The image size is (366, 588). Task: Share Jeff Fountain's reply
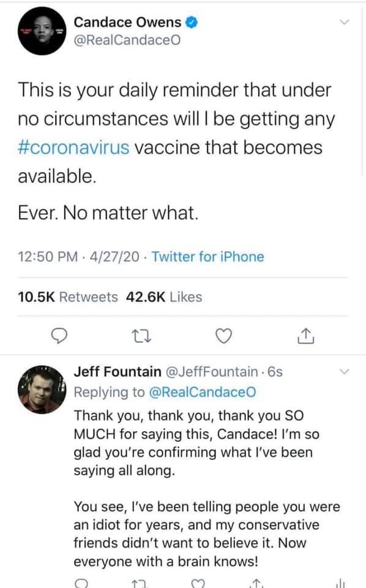click(x=256, y=583)
